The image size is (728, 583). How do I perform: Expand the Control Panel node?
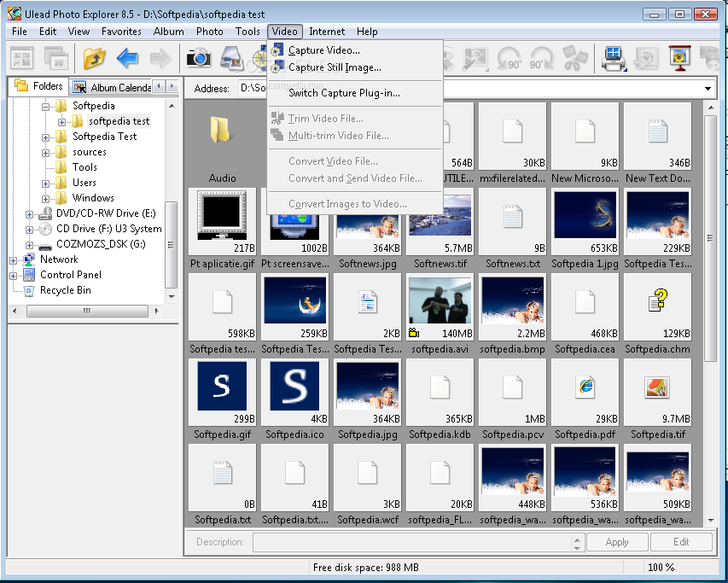[x=13, y=276]
